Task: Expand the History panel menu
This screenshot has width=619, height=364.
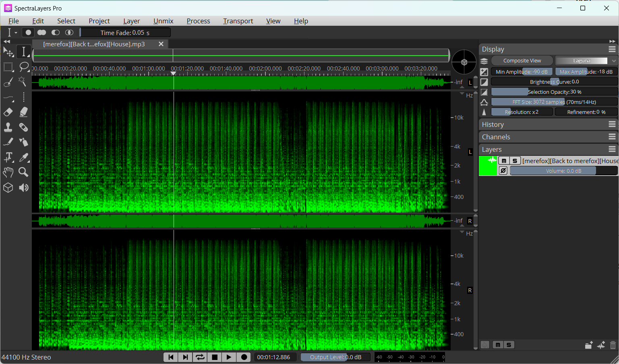Action: [x=612, y=124]
